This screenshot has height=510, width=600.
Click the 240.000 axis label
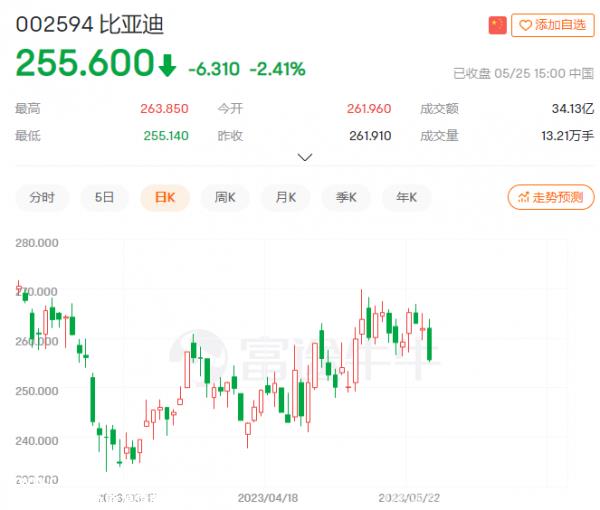tap(37, 441)
